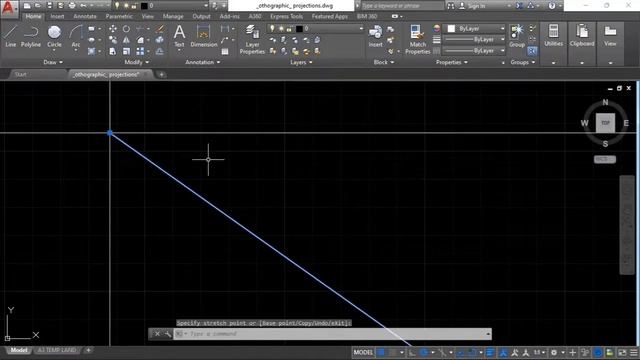Toggle clean screen in status bar
Screen dimensions: 640x360
click(x=622, y=352)
